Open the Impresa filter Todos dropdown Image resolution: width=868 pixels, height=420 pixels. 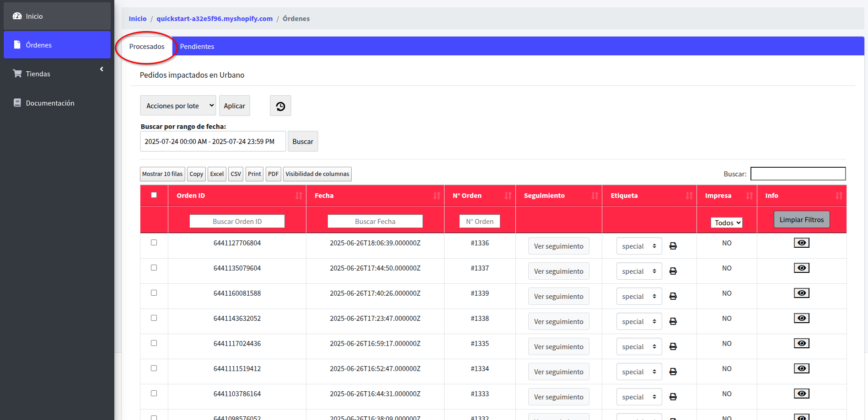click(726, 223)
